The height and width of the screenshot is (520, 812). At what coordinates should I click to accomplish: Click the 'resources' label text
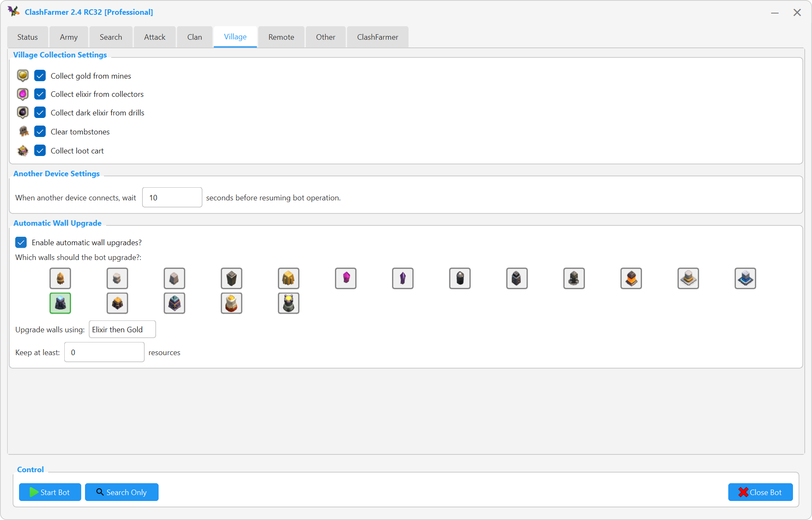click(165, 353)
